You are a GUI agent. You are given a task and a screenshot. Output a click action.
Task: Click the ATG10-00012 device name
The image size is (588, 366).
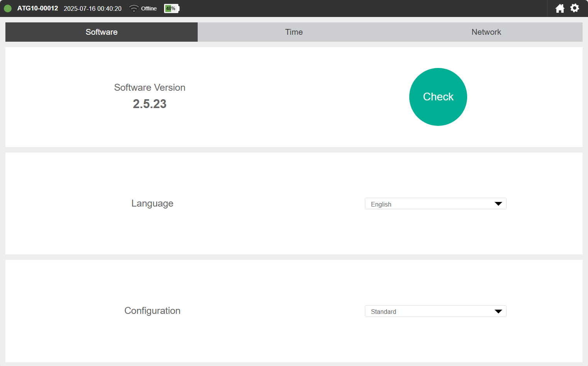37,8
